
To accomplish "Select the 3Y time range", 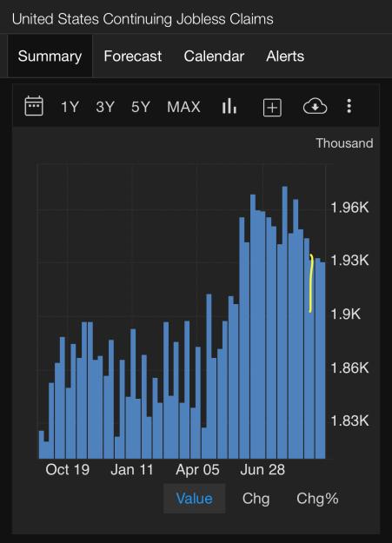I will 105,107.
